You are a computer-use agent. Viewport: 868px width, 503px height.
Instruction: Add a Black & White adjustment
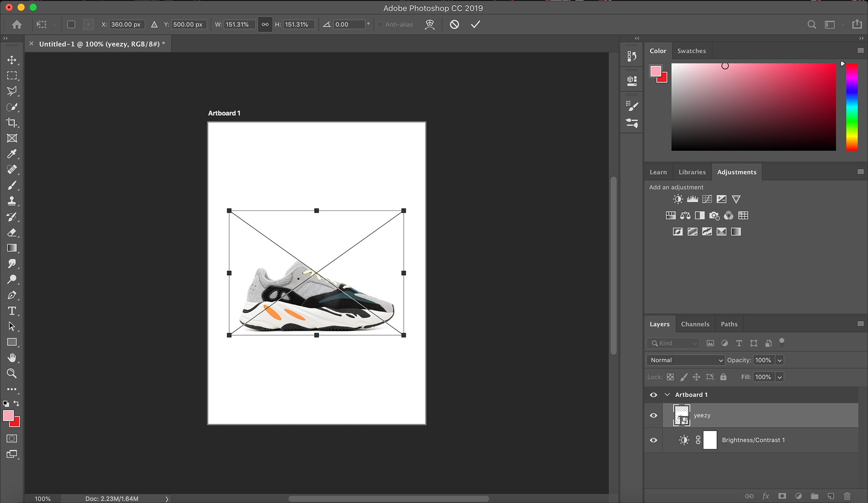point(700,215)
